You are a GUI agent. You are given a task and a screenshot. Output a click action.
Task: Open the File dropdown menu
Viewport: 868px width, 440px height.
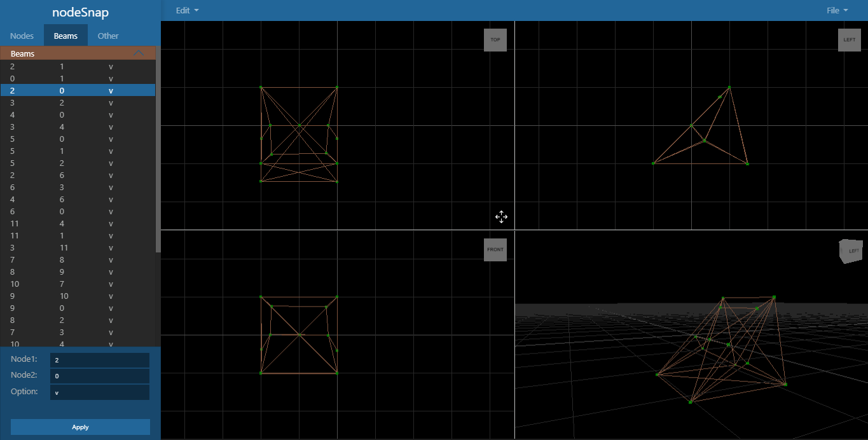(x=836, y=11)
